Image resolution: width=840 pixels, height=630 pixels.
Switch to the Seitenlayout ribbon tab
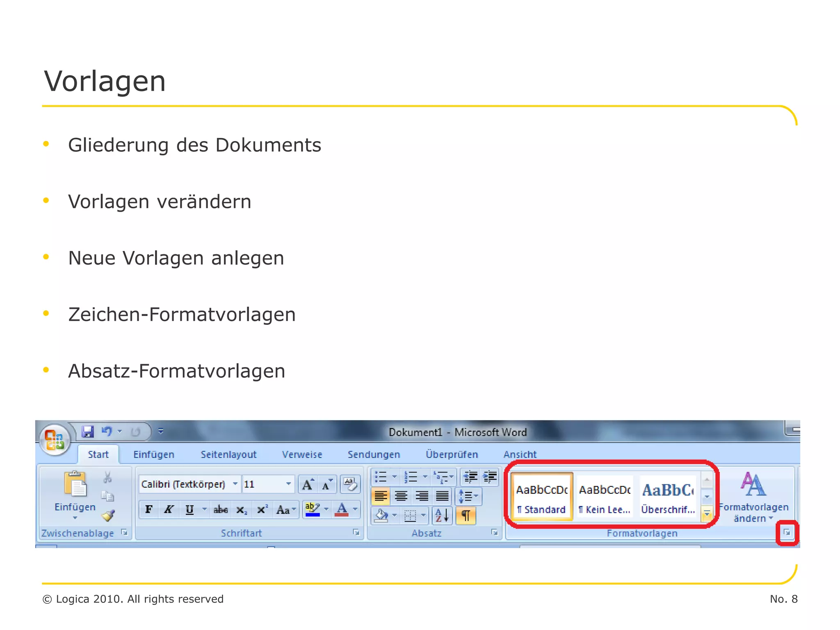[x=228, y=454]
